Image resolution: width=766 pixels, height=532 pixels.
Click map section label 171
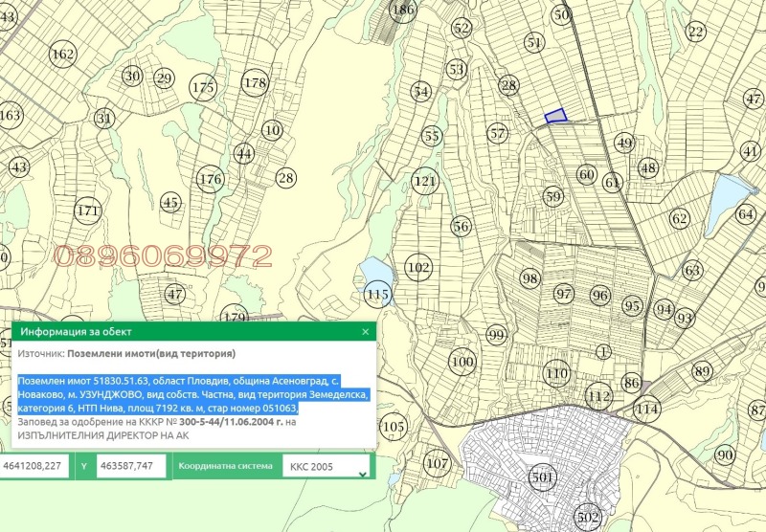(88, 211)
